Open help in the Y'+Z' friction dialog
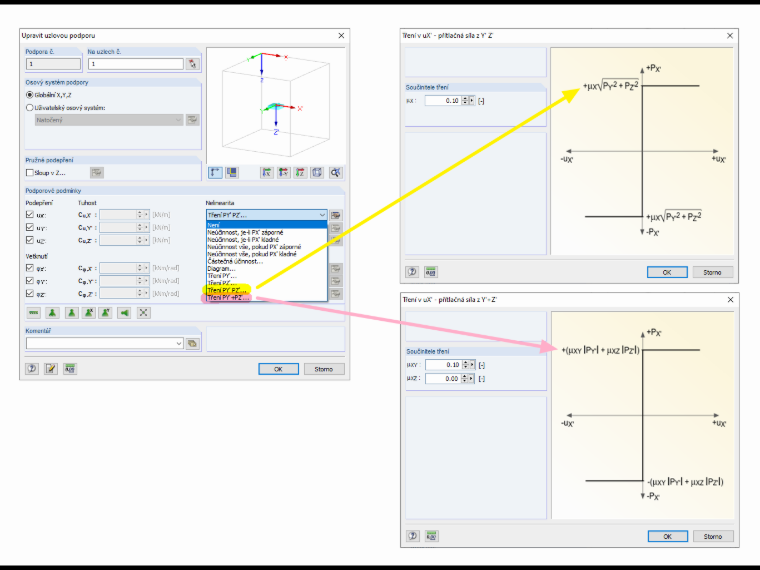760x570 pixels. point(412,536)
